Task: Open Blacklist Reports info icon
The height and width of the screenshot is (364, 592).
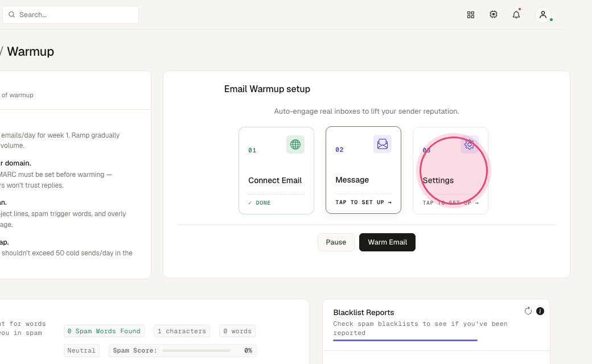Action: point(540,311)
